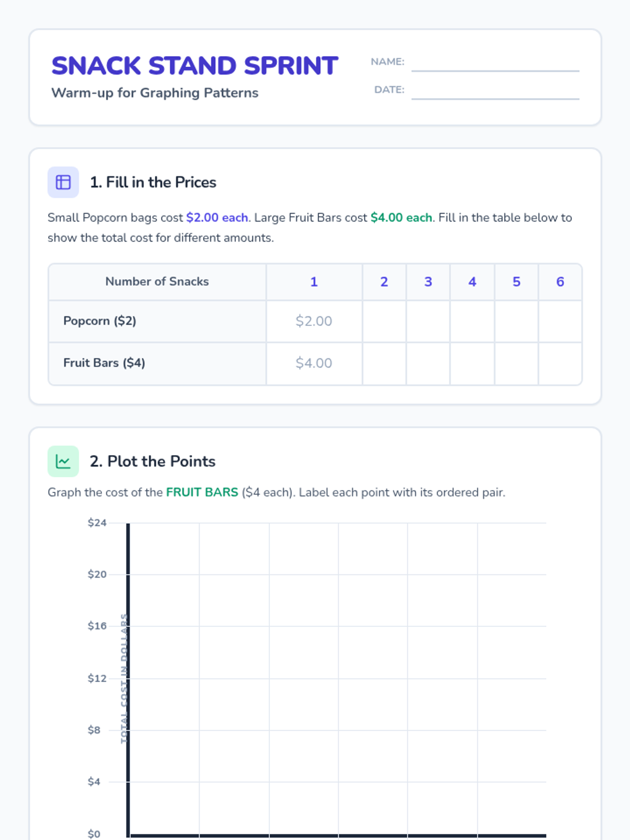Image resolution: width=630 pixels, height=840 pixels.
Task: Click the Number of Snacks header cell
Action: (157, 282)
